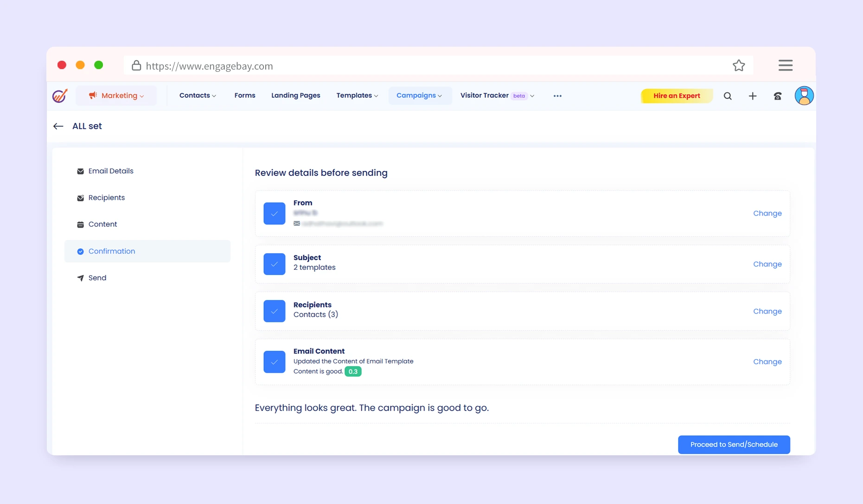Expand the Marketing module dropdown
Screen dimensions: 863x504
coord(116,96)
